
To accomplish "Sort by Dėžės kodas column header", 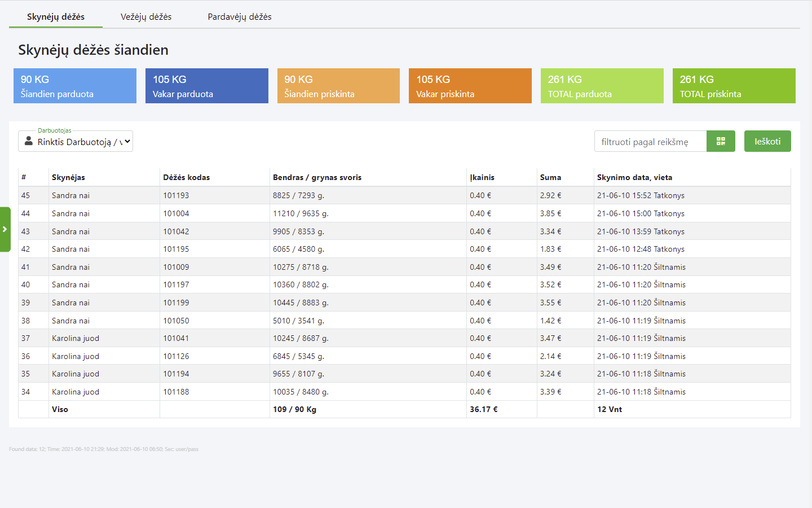I will (187, 177).
